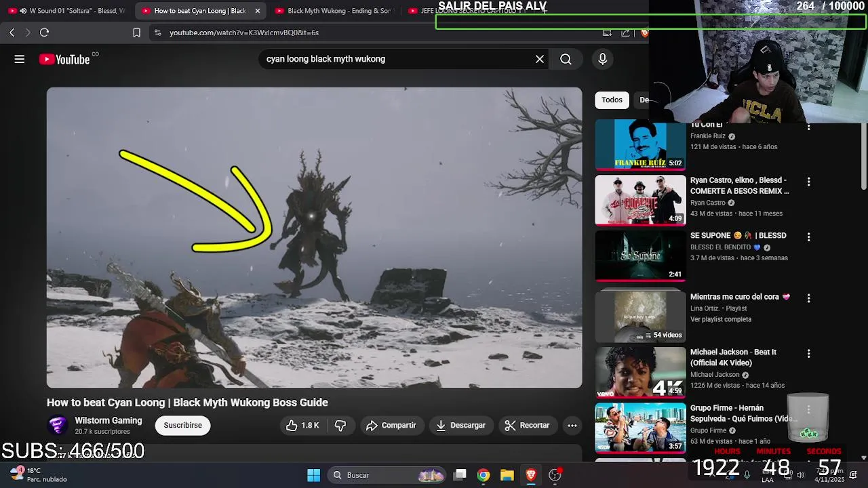868x488 pixels.
Task: Switch to the W Sound 01 Soltera tab
Action: tap(66, 11)
